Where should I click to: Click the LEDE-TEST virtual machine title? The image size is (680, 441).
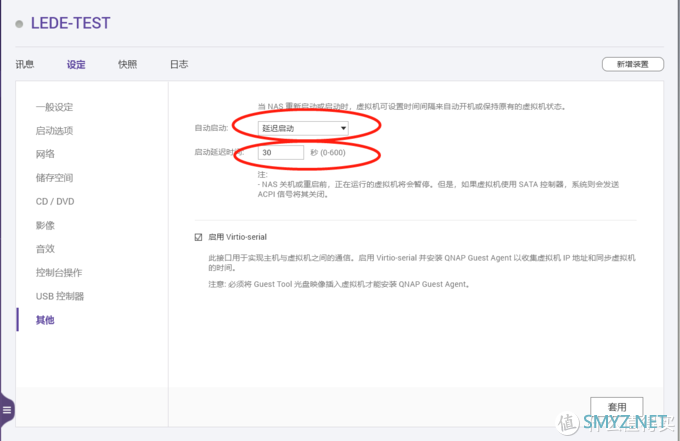[x=71, y=23]
